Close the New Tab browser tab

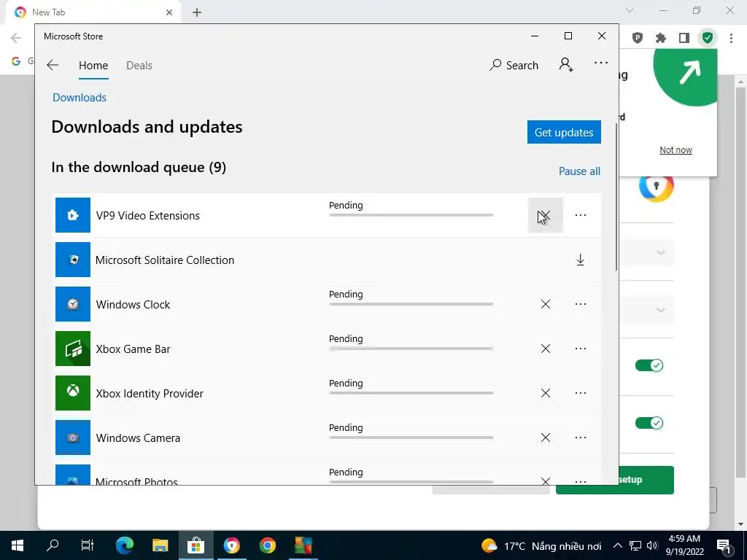(169, 12)
